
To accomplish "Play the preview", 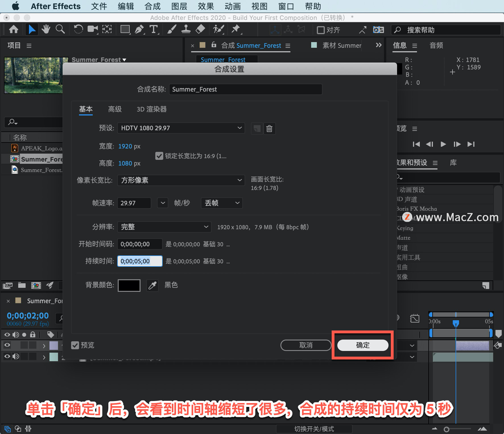I will 443,144.
